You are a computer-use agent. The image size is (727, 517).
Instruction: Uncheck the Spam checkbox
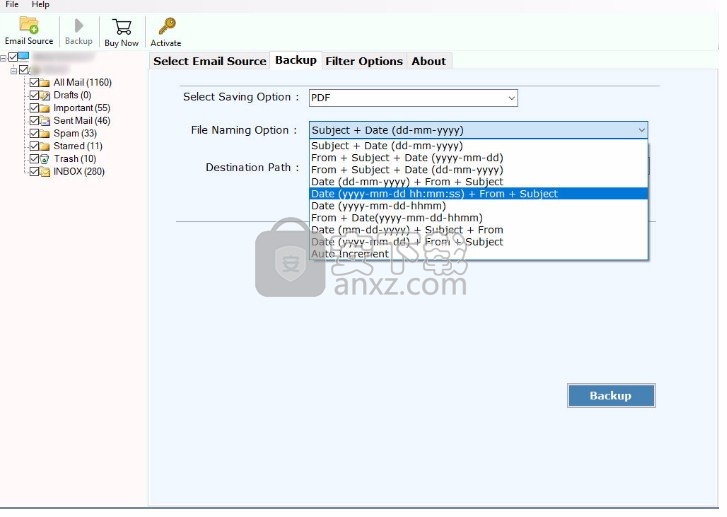tap(34, 134)
